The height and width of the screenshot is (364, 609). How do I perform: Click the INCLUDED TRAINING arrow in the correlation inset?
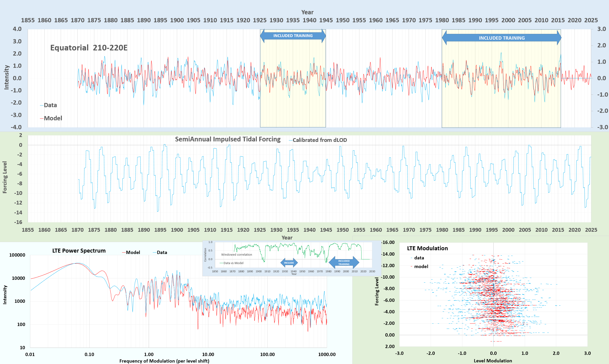click(344, 262)
